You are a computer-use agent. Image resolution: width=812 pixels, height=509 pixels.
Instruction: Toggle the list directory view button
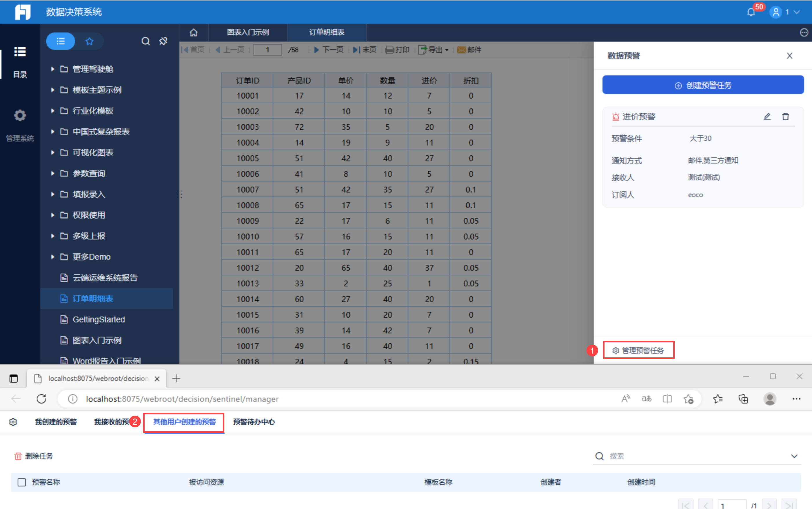pos(61,41)
